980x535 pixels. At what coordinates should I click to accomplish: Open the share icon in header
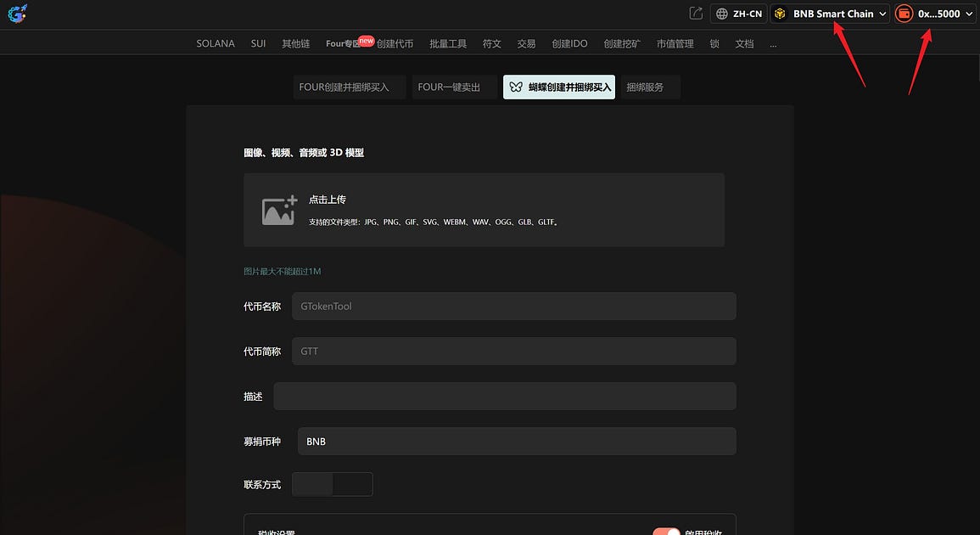[x=696, y=13]
